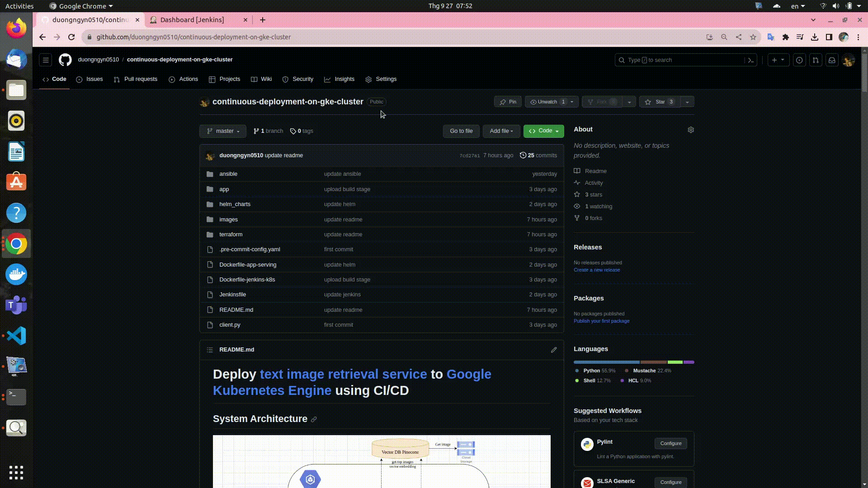Open README outline list icon
This screenshot has width=868, height=488.
point(210,350)
